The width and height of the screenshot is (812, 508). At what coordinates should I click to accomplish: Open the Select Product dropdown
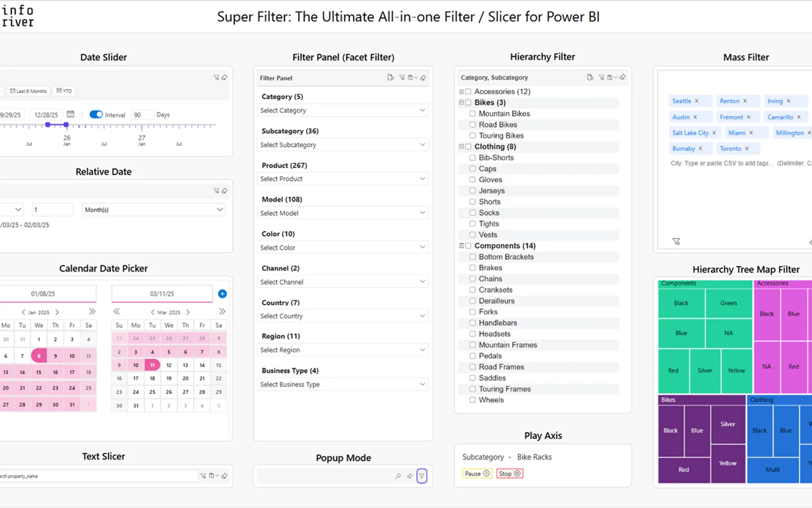343,179
